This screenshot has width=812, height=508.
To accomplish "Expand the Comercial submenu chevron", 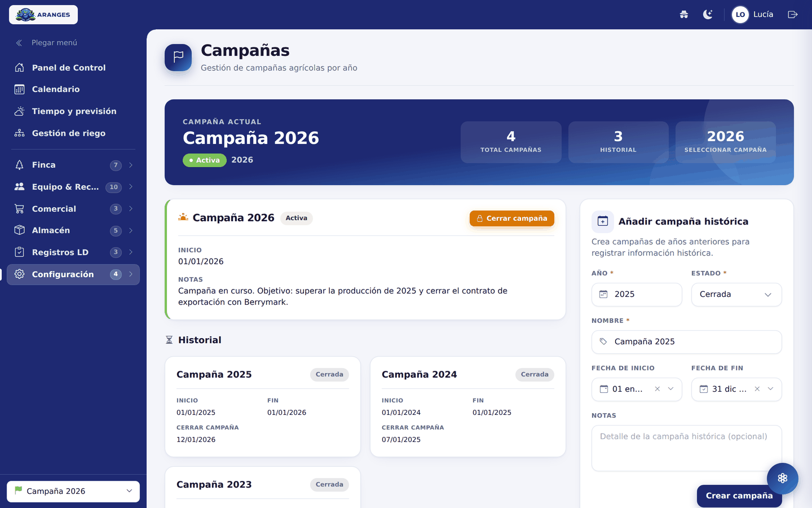I will click(131, 209).
